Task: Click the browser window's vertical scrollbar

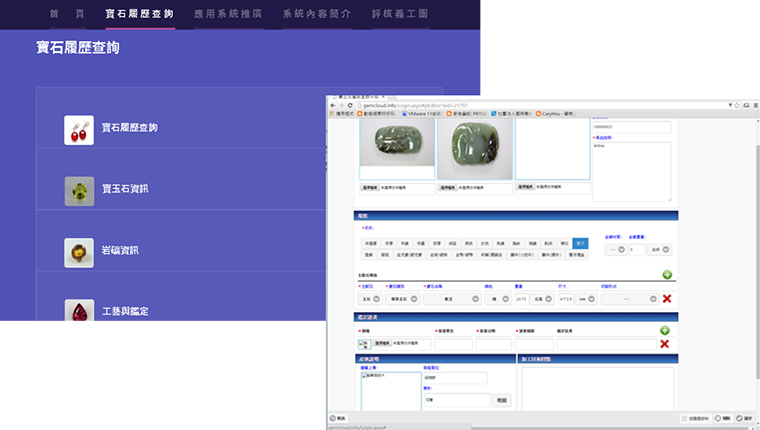Action: [757, 262]
